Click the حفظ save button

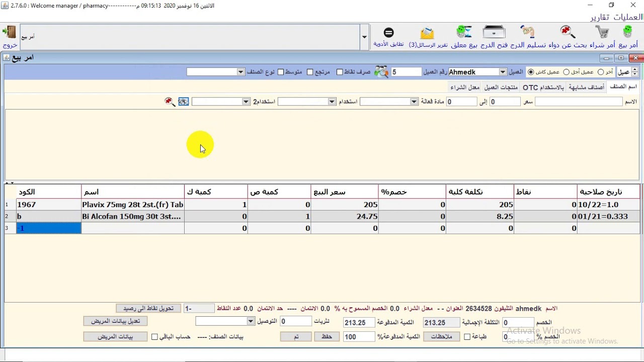327,337
